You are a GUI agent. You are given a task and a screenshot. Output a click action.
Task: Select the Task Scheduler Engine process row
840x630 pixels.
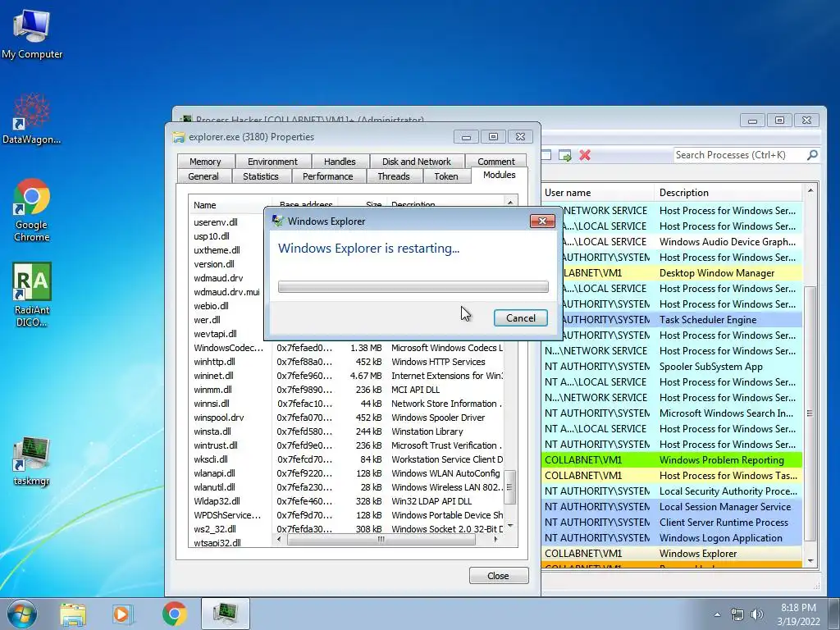pyautogui.click(x=682, y=320)
